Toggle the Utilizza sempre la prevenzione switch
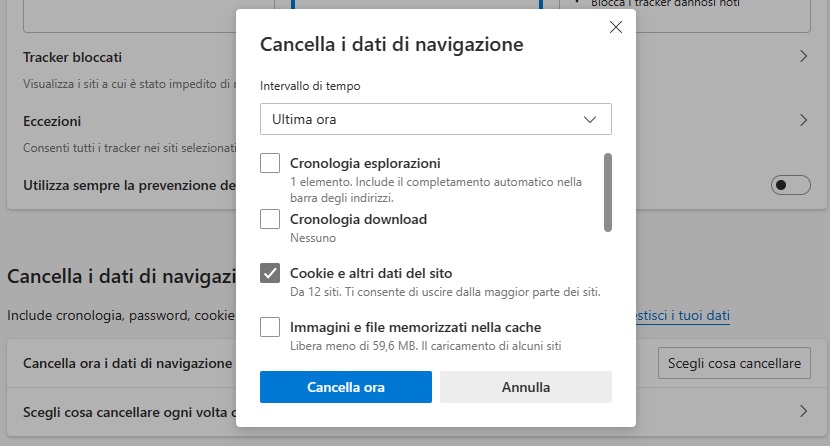 coord(791,185)
